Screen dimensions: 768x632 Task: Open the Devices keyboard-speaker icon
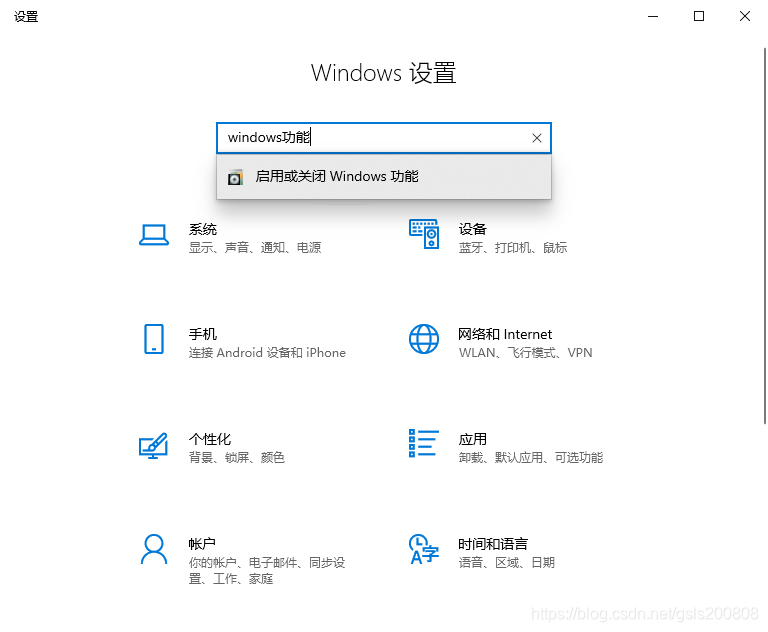pyautogui.click(x=424, y=234)
